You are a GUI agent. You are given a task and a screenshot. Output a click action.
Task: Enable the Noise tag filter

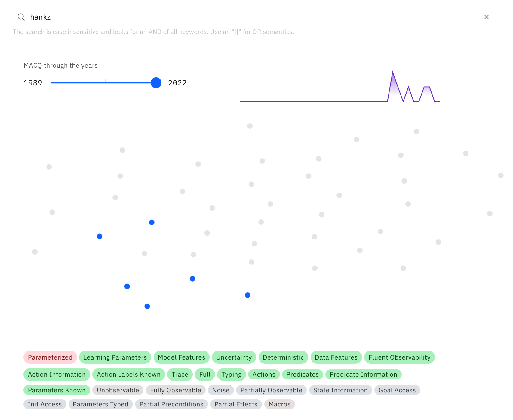pos(221,390)
